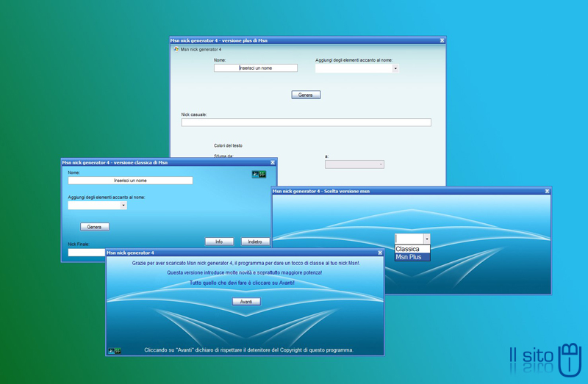Click the MSN butterfly icon in the plus window
588x384 pixels.
(x=176, y=49)
